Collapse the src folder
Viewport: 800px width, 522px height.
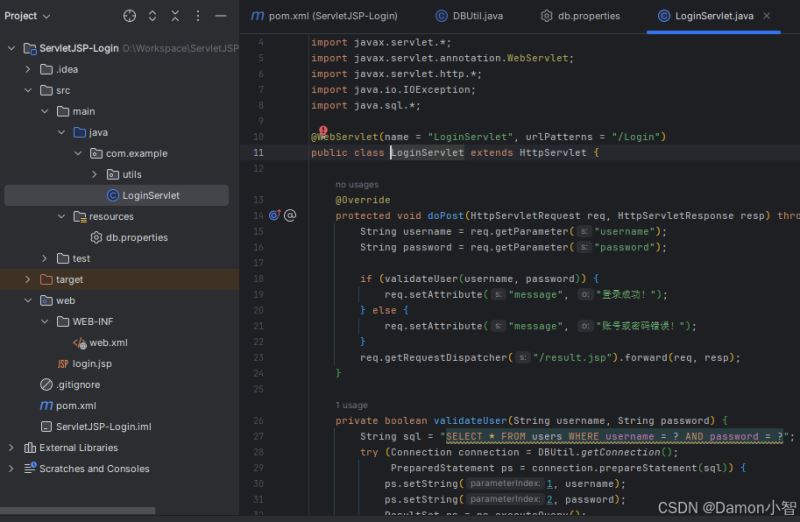30,90
